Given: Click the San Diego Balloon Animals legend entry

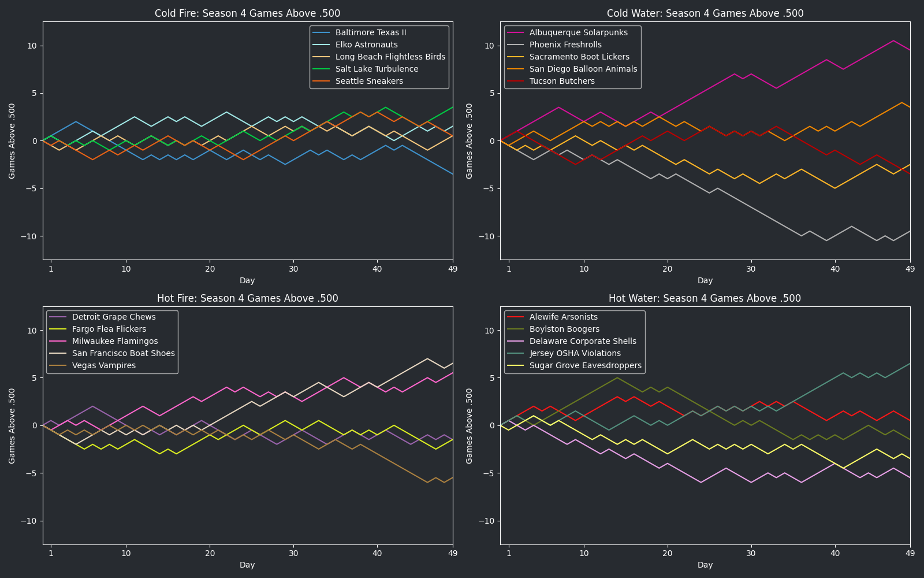Looking at the screenshot, I should coord(583,69).
